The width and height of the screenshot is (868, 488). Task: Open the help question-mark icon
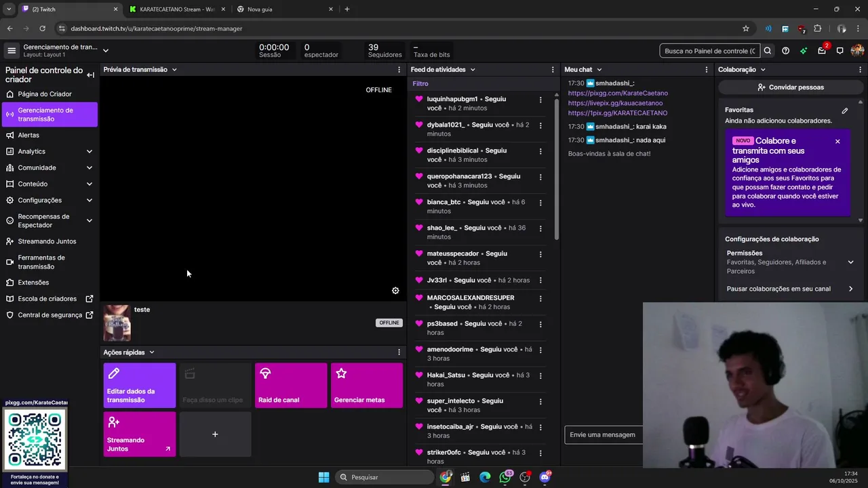coord(785,51)
